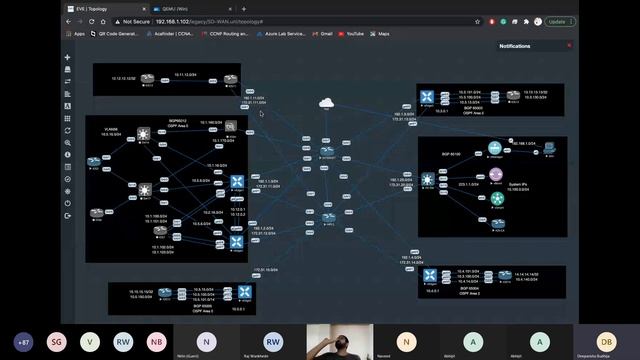Open the Gmail bookmark
The height and width of the screenshot is (360, 640).
[322, 34]
